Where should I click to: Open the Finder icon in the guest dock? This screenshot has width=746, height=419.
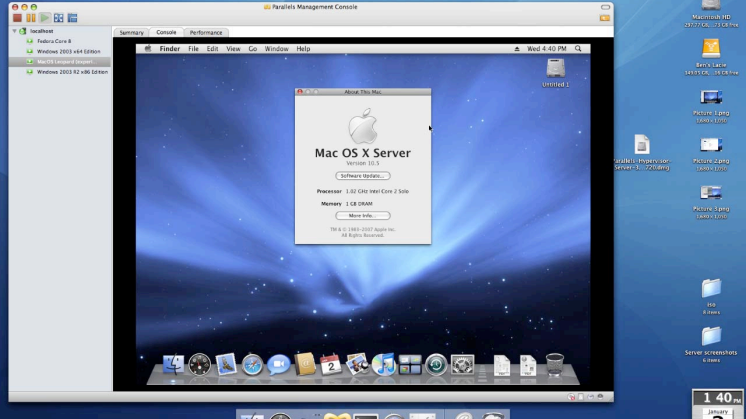coord(173,365)
